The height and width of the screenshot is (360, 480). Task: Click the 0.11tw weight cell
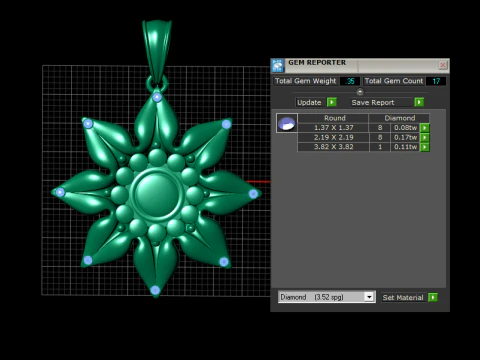(405, 147)
